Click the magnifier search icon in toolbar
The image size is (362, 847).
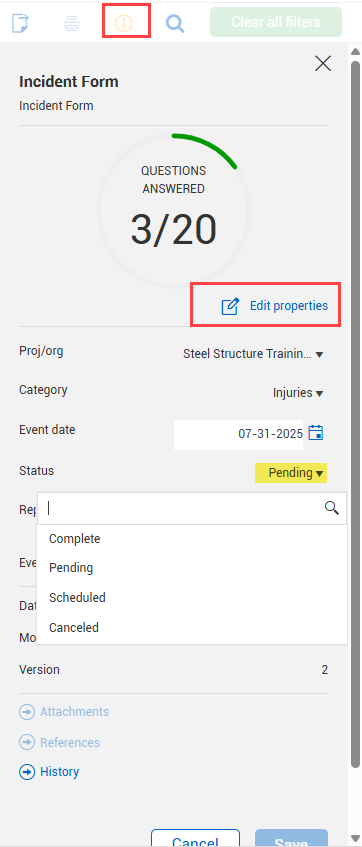[x=175, y=23]
